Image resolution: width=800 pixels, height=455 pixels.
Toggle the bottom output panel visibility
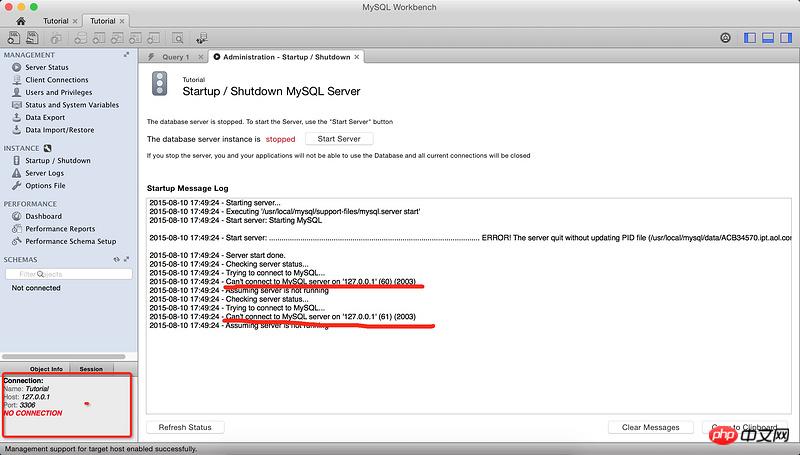[x=768, y=38]
